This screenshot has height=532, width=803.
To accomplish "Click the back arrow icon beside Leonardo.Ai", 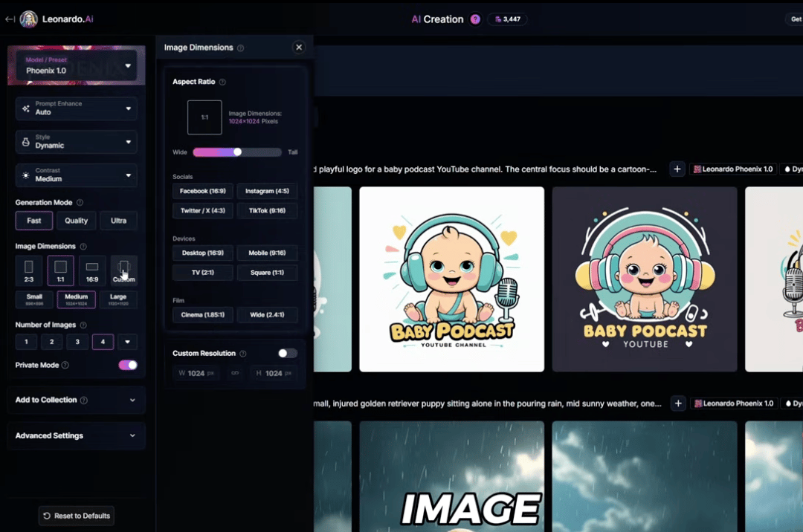I will coord(10,19).
